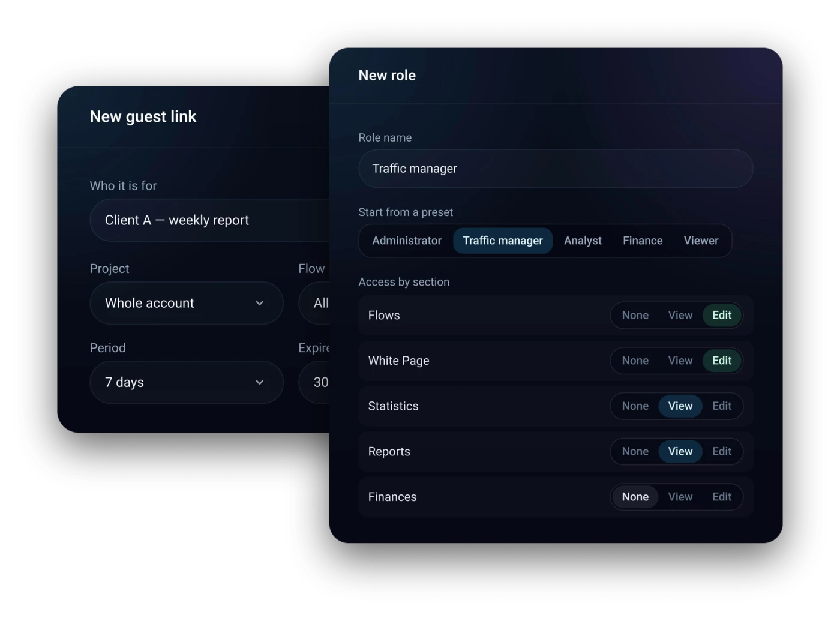
Task: Apply the Administrator preset
Action: tap(407, 241)
